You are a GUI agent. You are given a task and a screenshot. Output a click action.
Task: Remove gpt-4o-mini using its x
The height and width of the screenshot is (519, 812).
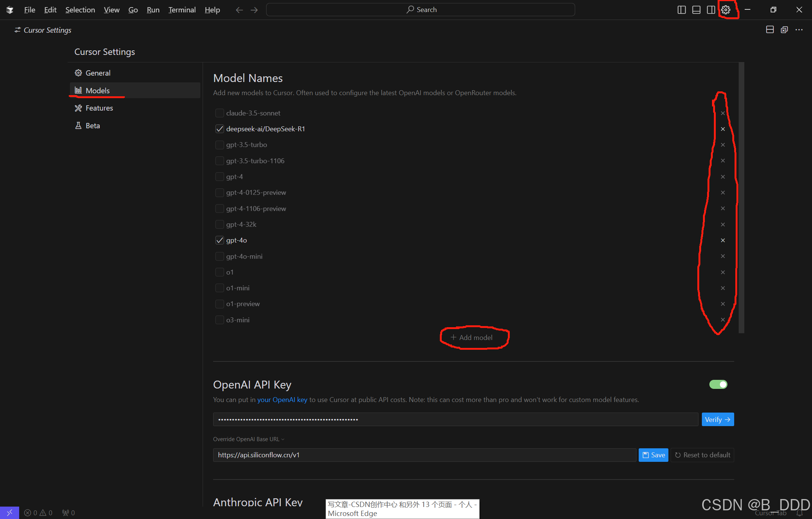(723, 256)
